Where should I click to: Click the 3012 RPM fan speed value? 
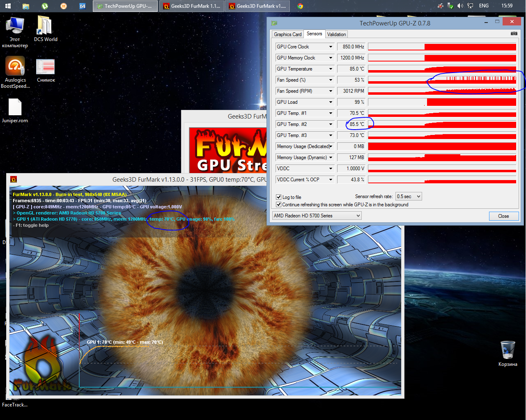(351, 91)
